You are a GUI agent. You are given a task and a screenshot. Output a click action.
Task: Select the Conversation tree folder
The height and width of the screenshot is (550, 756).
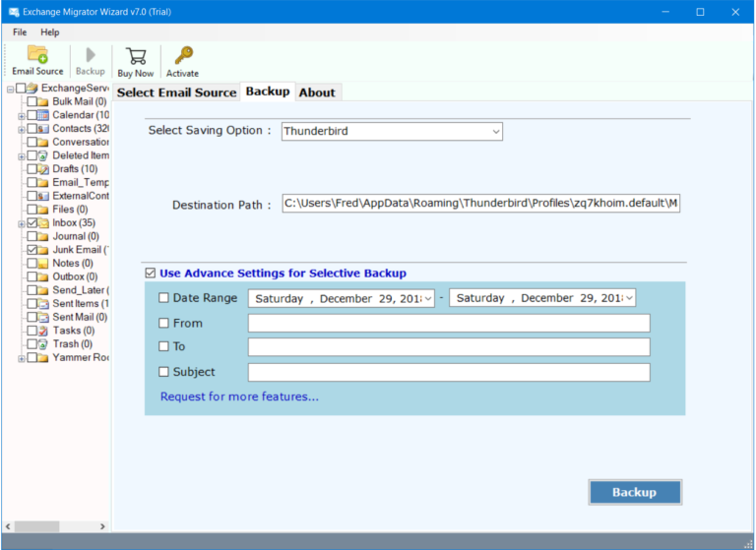click(81, 142)
